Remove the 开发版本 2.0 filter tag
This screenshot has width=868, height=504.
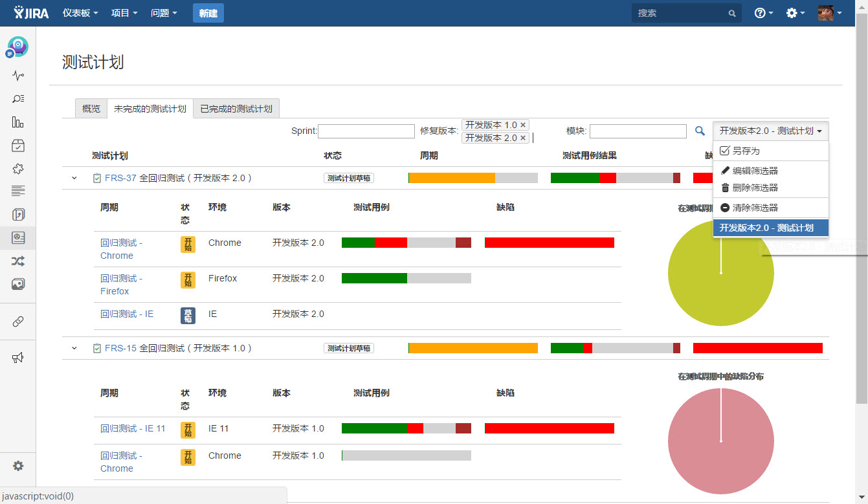click(x=523, y=138)
